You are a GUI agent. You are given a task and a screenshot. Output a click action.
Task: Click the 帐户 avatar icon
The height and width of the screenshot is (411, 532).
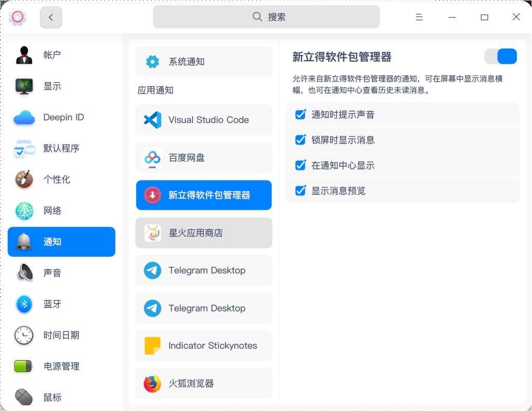coord(24,55)
